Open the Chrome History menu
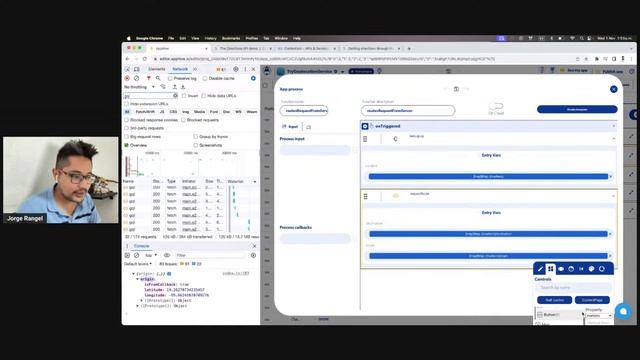This screenshot has width=640, height=360. click(x=211, y=38)
